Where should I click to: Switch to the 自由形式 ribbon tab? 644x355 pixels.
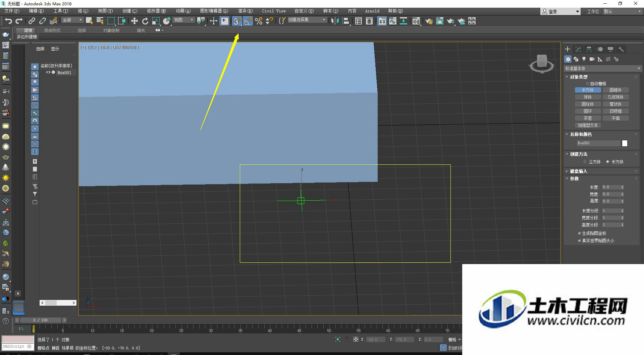pyautogui.click(x=52, y=31)
